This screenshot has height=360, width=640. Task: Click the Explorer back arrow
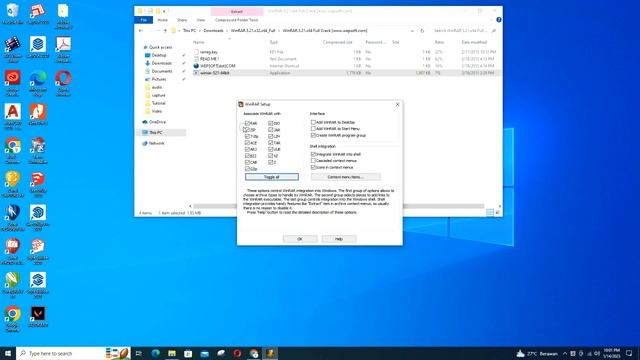click(141, 31)
